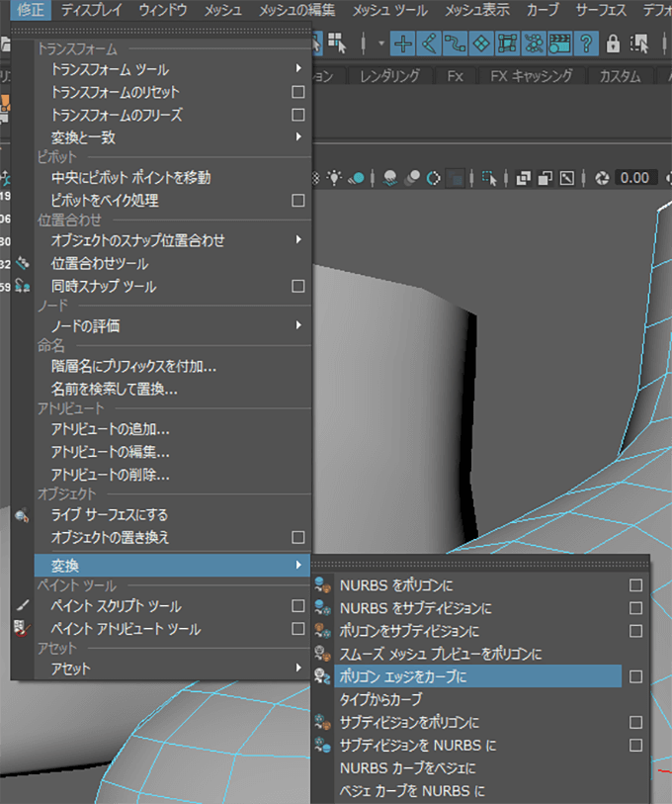Viewport: 672px width, 804px height.
Task: Click the lock selection padlock icon
Action: 613,44
